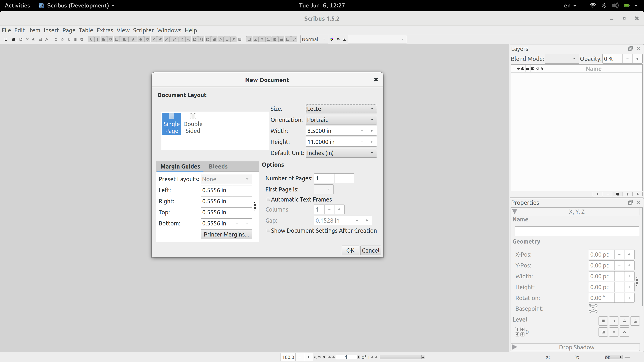The height and width of the screenshot is (362, 644).
Task: Choose Double Sided layout option
Action: pyautogui.click(x=193, y=124)
